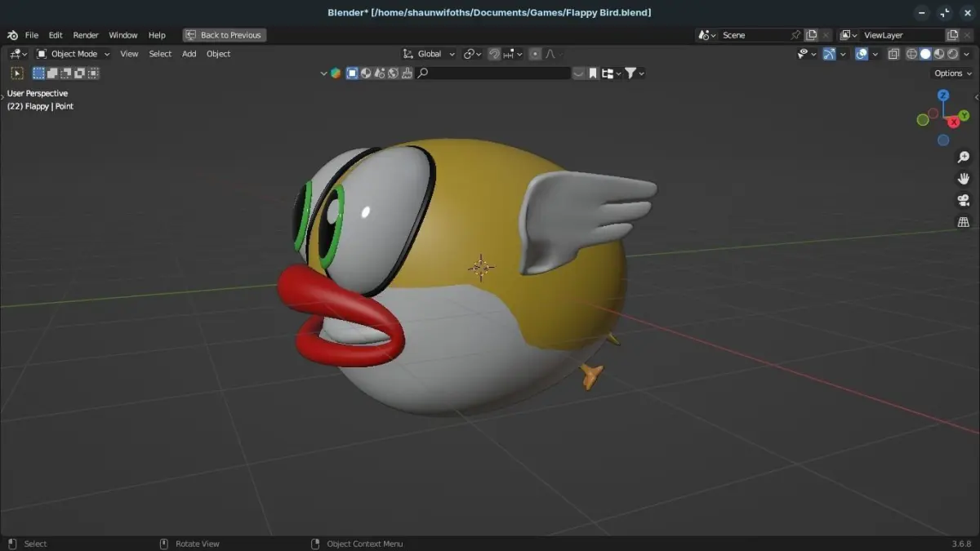
Task: Toggle the Scene pin icon
Action: coord(795,35)
